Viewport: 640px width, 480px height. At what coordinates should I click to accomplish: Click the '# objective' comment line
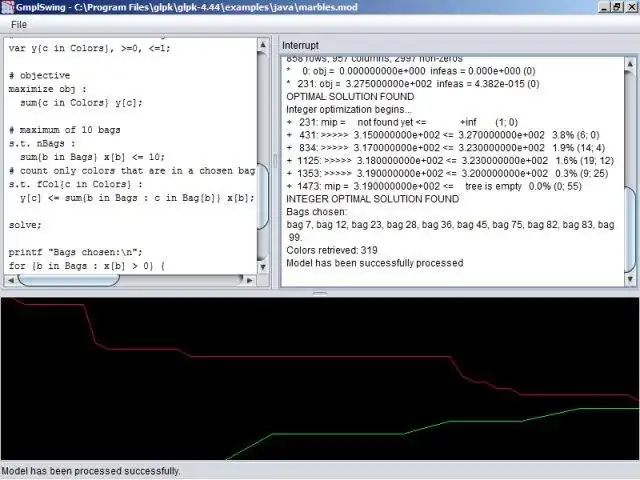click(39, 76)
